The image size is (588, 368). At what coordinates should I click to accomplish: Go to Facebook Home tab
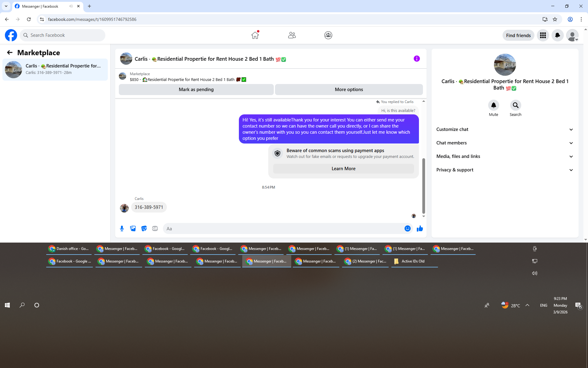click(x=255, y=35)
